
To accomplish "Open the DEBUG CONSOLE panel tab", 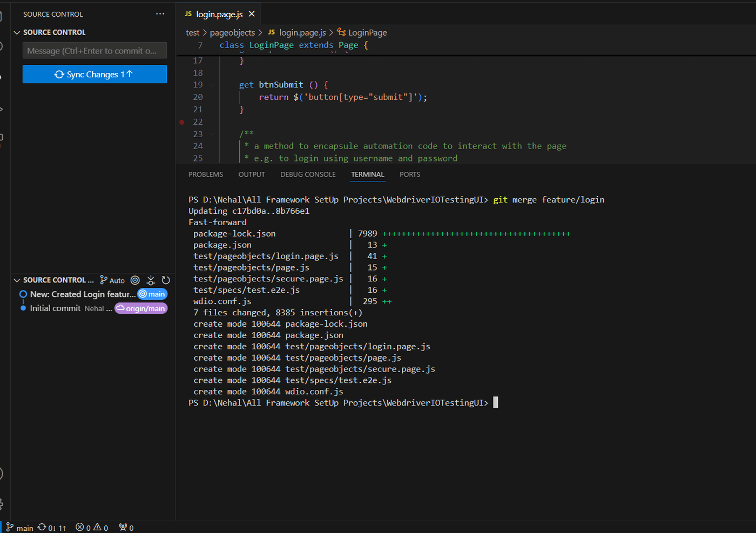I will tap(308, 174).
